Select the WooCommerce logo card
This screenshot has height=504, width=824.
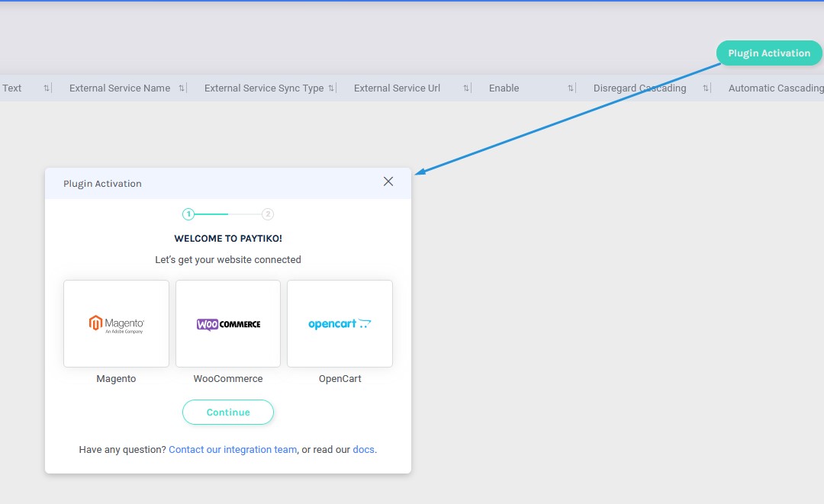coord(228,323)
